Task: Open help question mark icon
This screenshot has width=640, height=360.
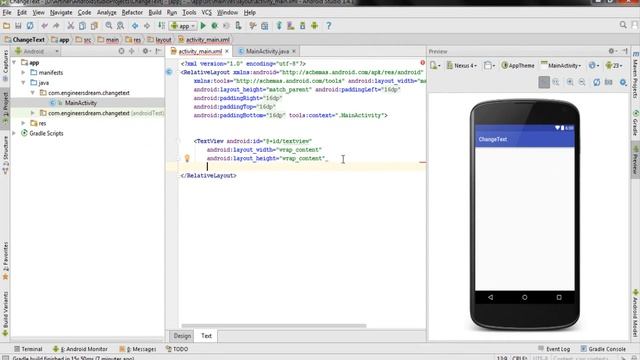Action: point(329,26)
